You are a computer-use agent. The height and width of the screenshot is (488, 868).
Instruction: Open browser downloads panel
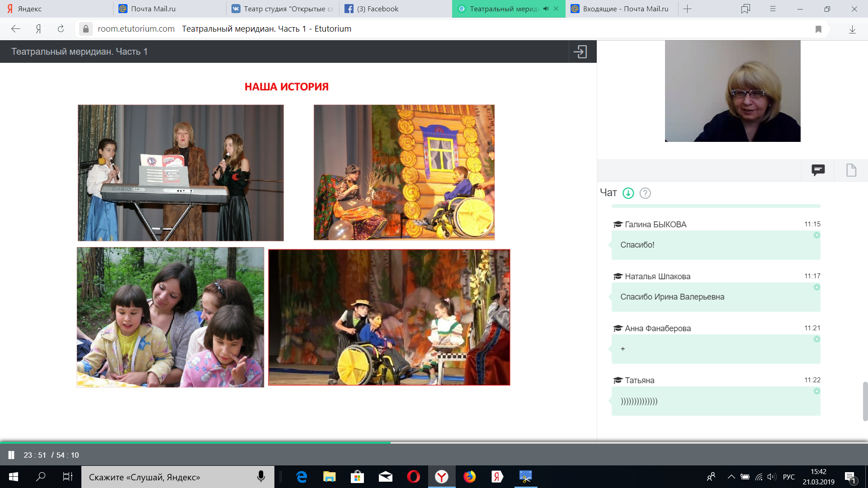(852, 29)
